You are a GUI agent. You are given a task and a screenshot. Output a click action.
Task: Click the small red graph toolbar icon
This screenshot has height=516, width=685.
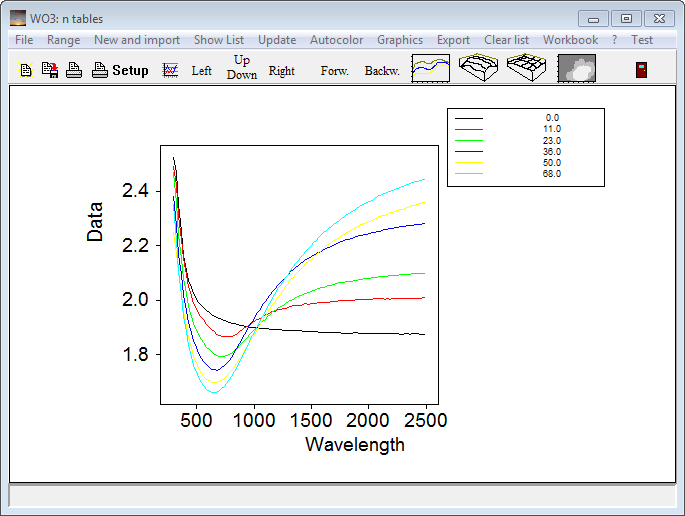(x=171, y=70)
